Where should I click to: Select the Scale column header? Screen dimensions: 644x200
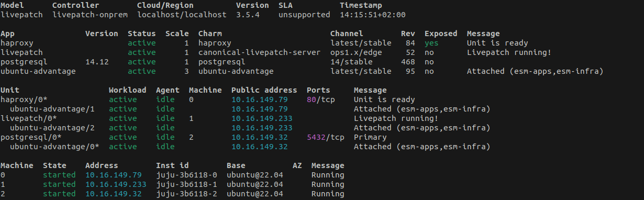tap(177, 34)
